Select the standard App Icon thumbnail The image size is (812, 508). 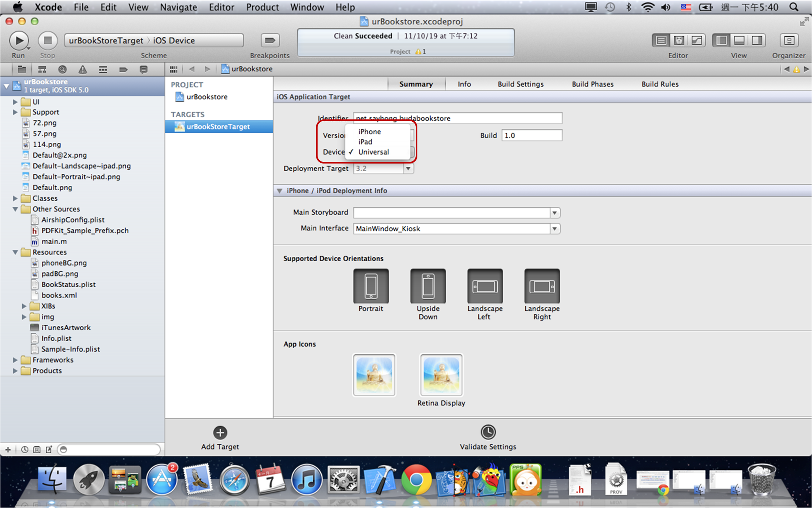[x=374, y=375]
